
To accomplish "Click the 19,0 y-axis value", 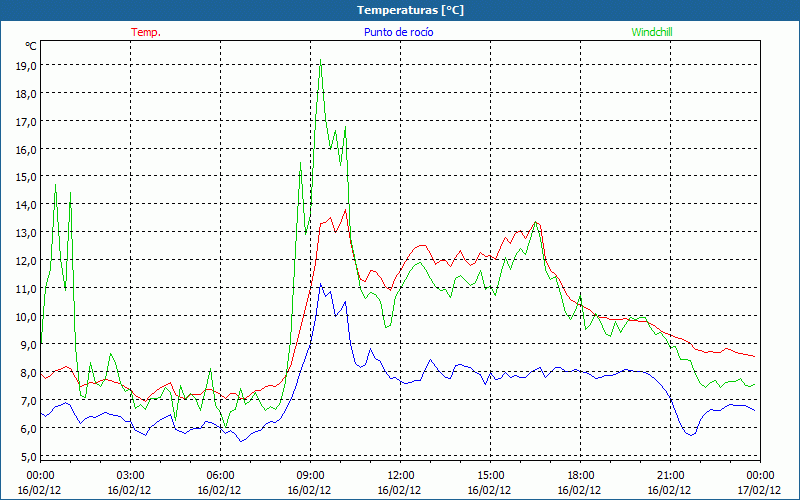I will pos(27,65).
